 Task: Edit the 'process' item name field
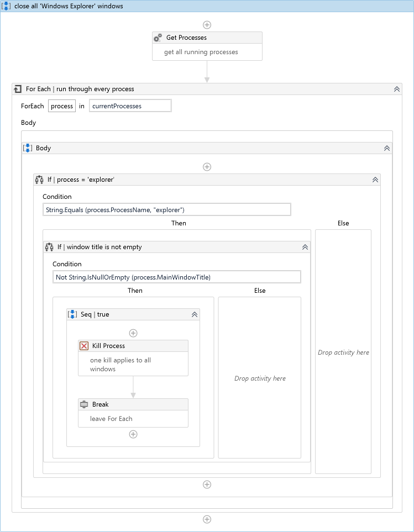point(62,106)
